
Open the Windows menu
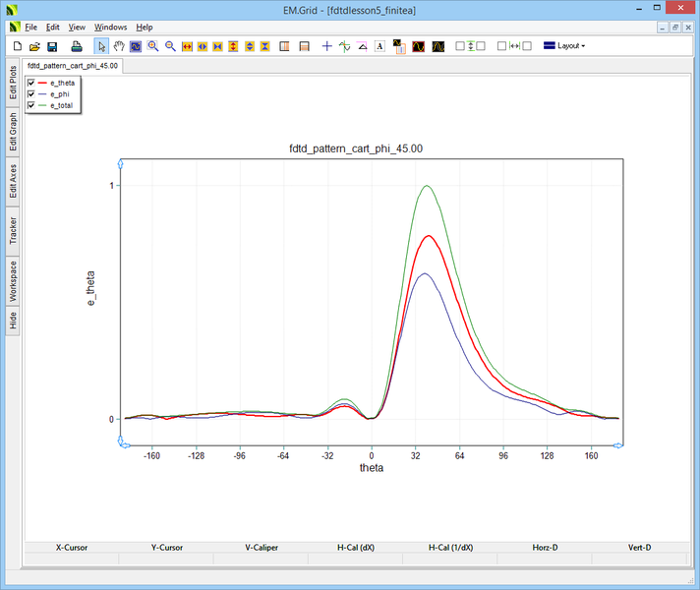coord(110,27)
